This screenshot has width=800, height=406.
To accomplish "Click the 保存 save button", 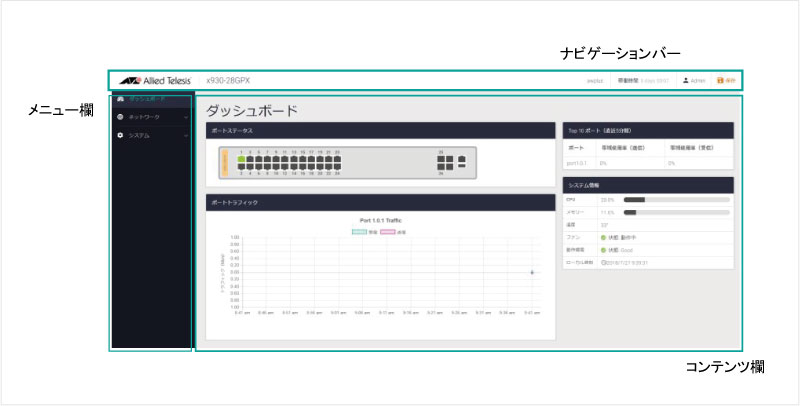I will coord(726,80).
